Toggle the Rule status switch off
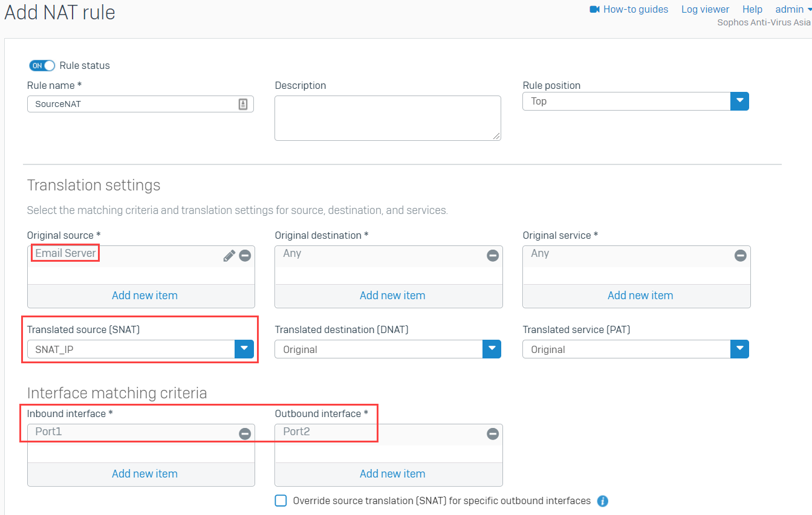 click(x=42, y=65)
